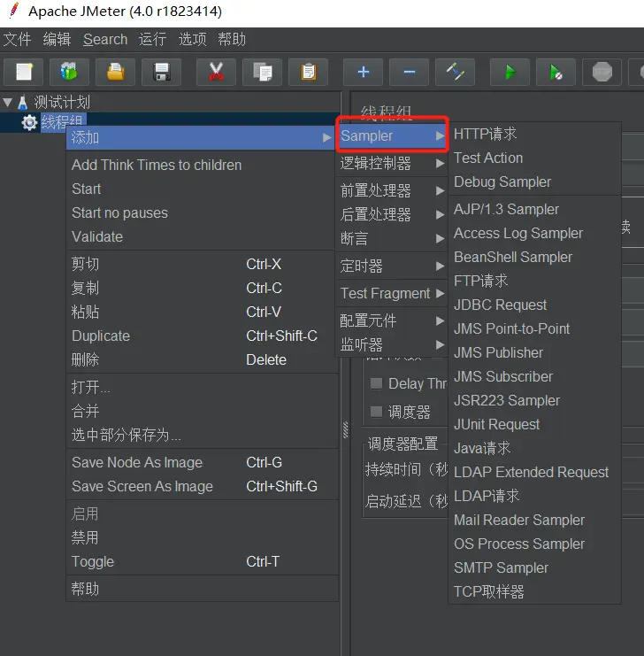Open the Search menu
Screen dimensions: 644x656
coord(105,39)
